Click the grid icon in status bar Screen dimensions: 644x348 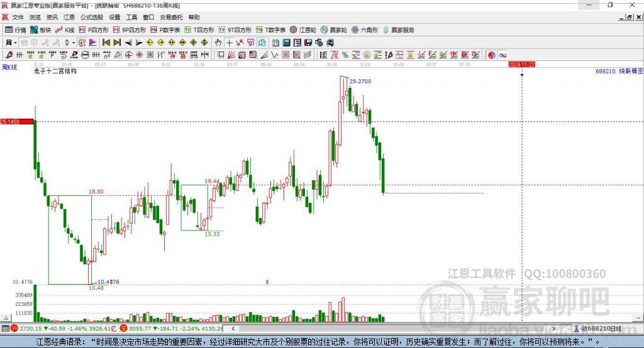click(5, 329)
